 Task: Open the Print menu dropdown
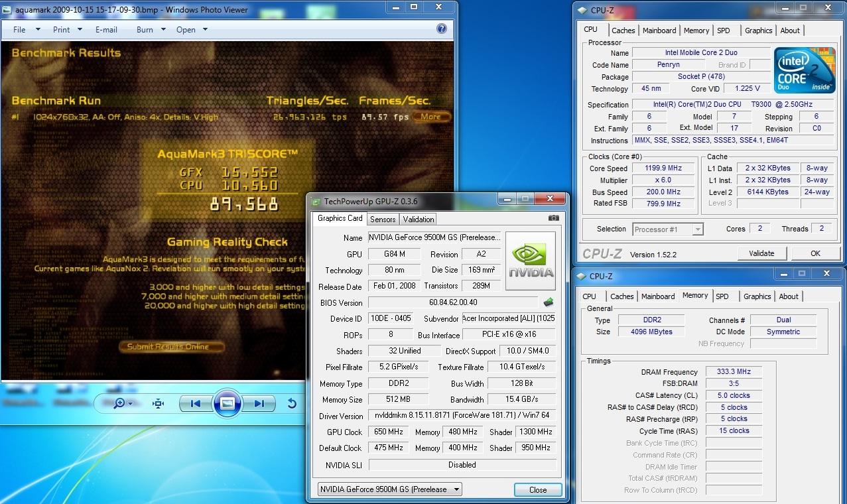[x=68, y=30]
